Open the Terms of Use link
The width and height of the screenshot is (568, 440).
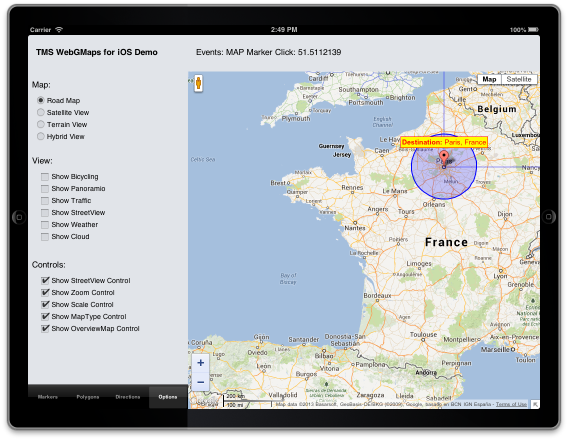pyautogui.click(x=511, y=404)
